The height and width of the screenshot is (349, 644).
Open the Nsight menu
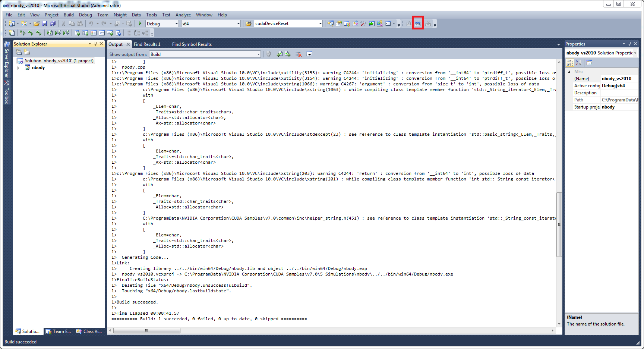(120, 15)
